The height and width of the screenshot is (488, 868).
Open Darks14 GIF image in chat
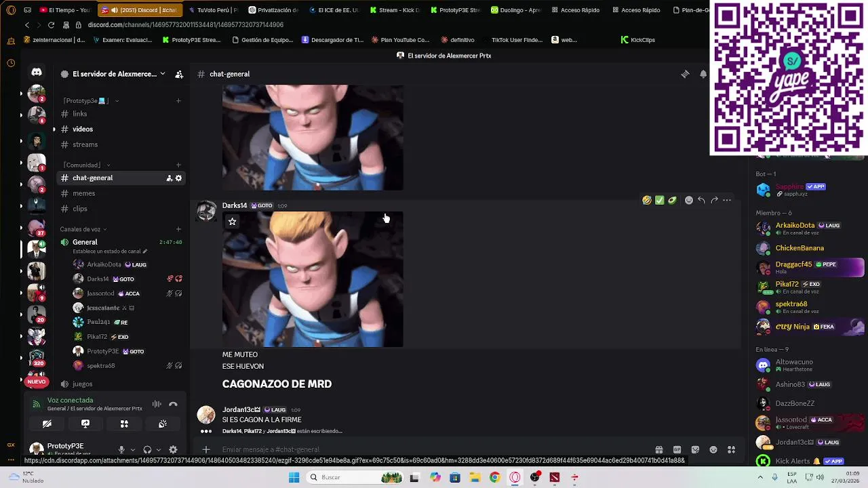pyautogui.click(x=313, y=279)
